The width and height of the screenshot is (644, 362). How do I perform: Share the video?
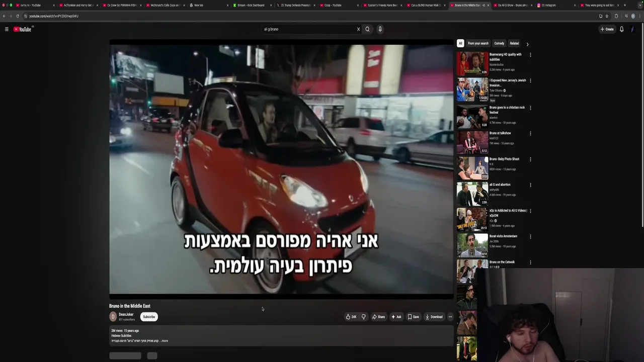378,317
